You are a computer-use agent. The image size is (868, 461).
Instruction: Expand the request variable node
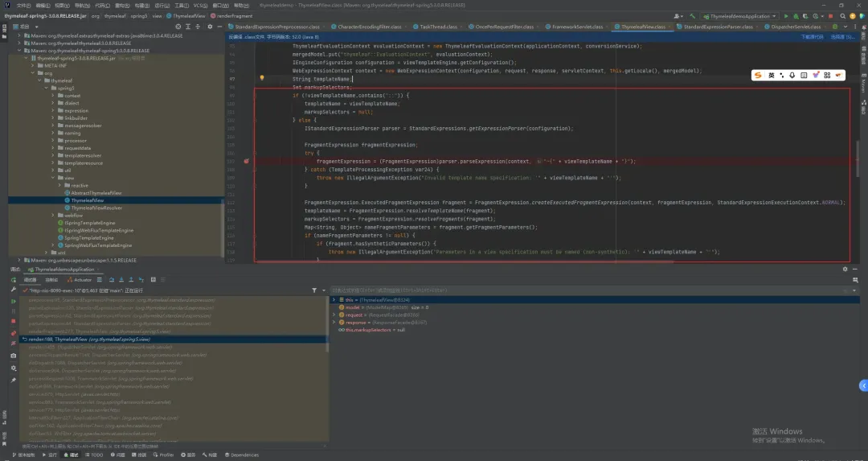(334, 315)
